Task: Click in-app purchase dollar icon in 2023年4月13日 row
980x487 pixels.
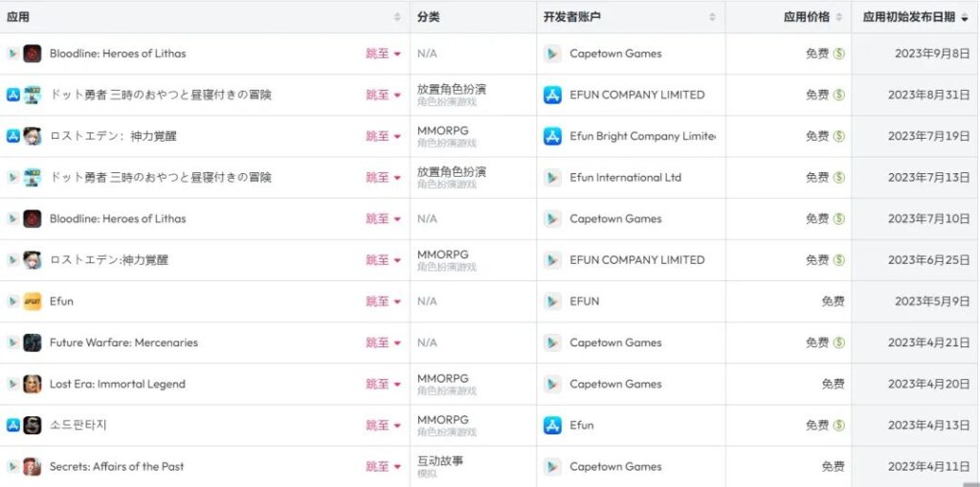Action: click(838, 425)
